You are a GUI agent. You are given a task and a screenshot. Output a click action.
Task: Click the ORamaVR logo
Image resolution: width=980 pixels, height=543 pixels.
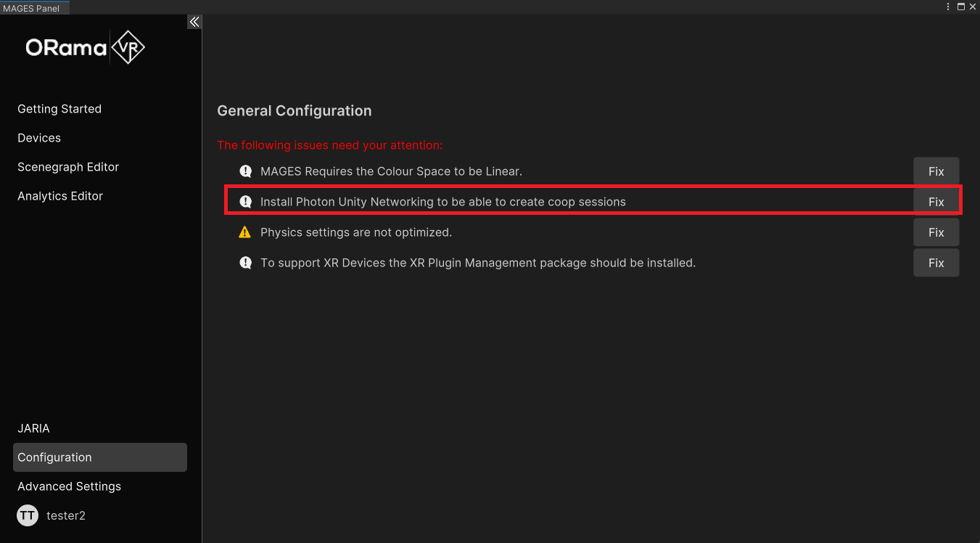point(86,48)
